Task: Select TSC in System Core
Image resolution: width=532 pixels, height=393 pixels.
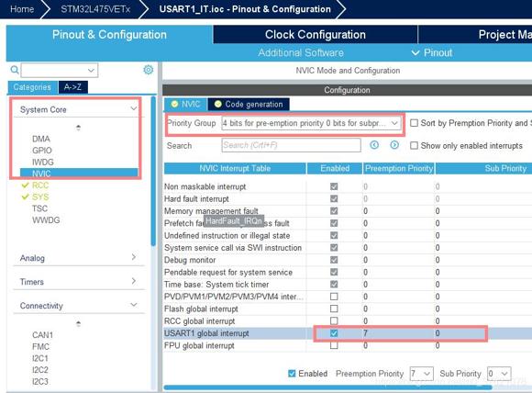Action: point(39,208)
